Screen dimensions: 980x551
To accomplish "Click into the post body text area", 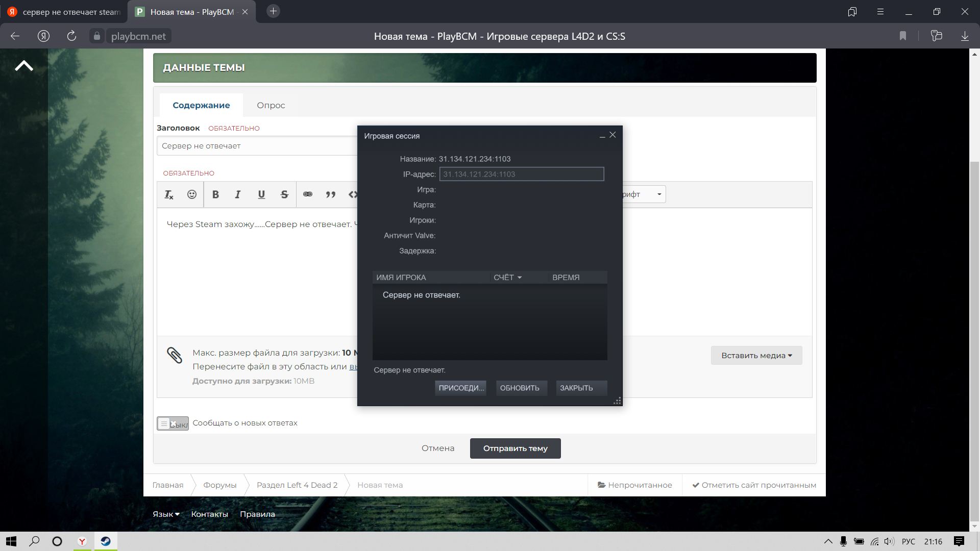I will 257,271.
